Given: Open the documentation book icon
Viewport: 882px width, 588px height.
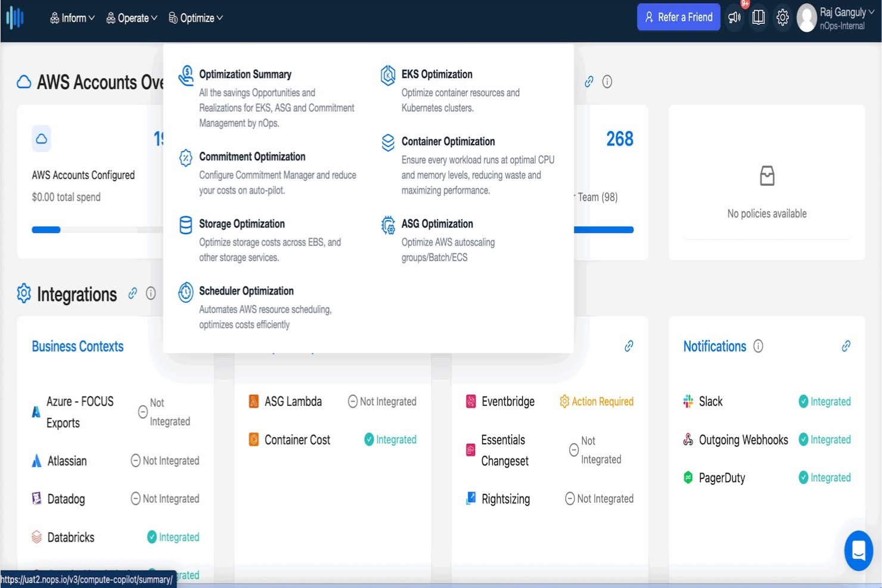Looking at the screenshot, I should (758, 17).
